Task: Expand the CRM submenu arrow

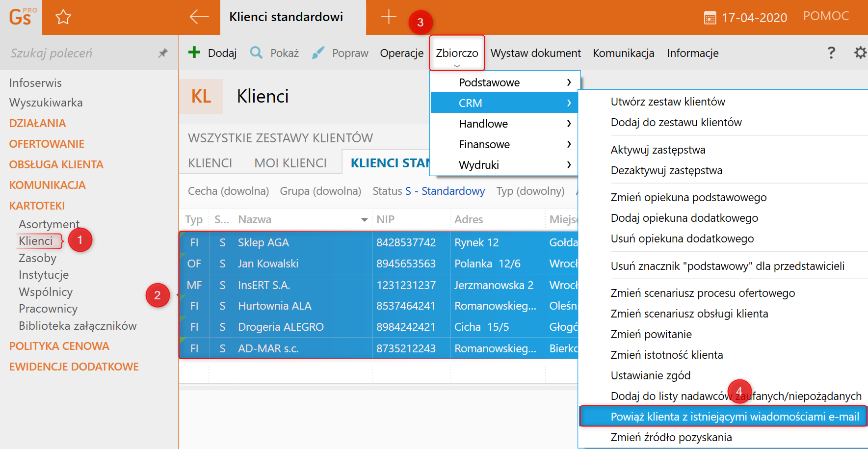Action: tap(569, 103)
